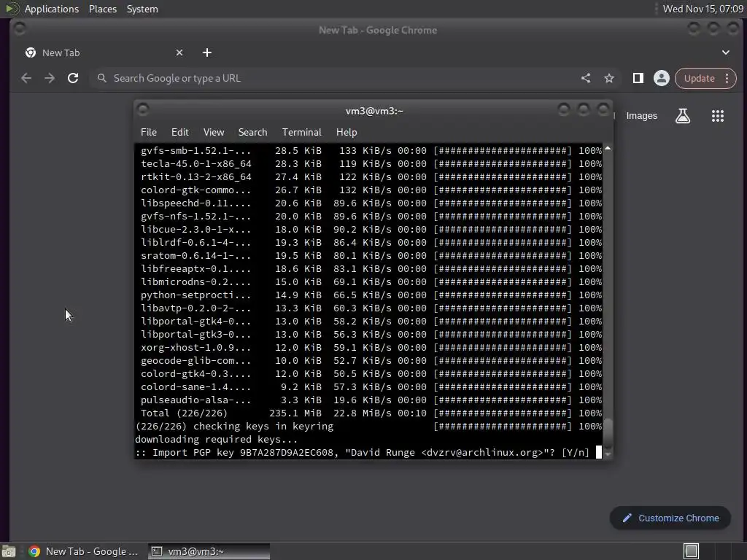
Task: Click the 'downloading required keys...' line
Action: click(216, 440)
